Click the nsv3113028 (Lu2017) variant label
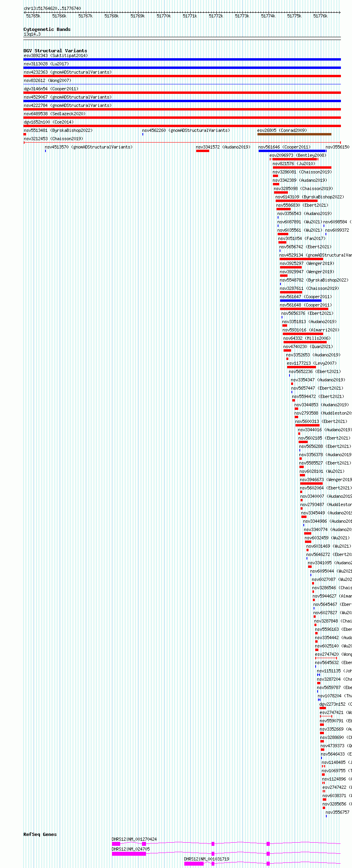Screen dimensions: 352x868 (46, 64)
